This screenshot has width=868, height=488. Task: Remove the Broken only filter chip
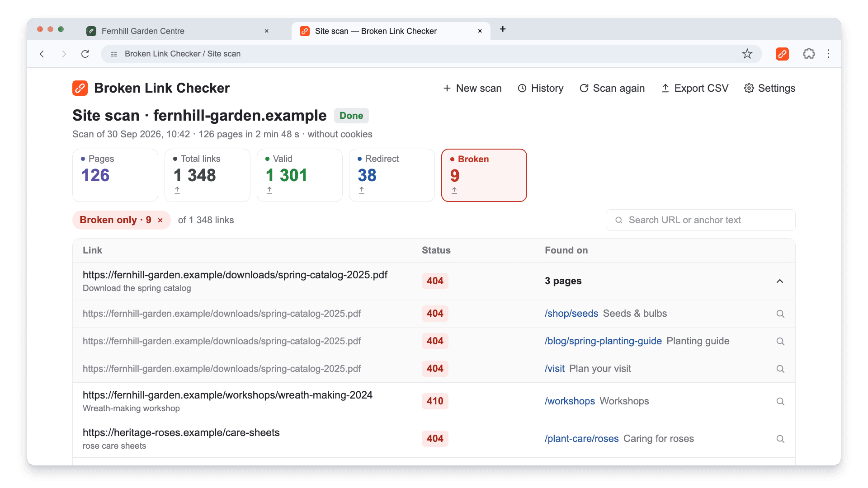click(160, 220)
